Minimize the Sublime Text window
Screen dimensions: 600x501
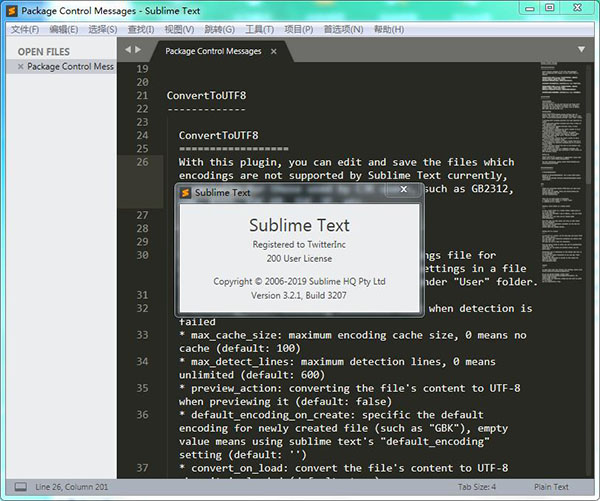530,8
